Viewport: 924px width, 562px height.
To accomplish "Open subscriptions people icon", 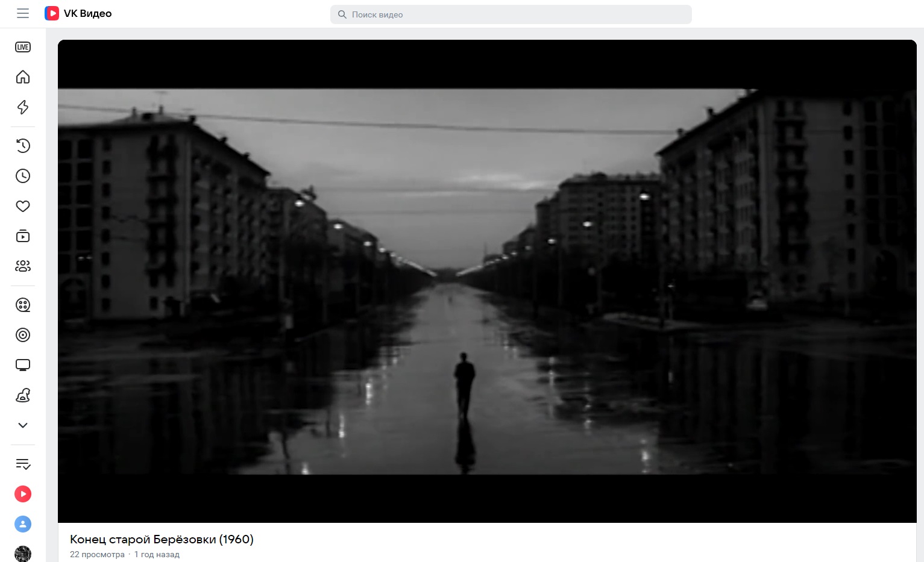I will point(23,266).
